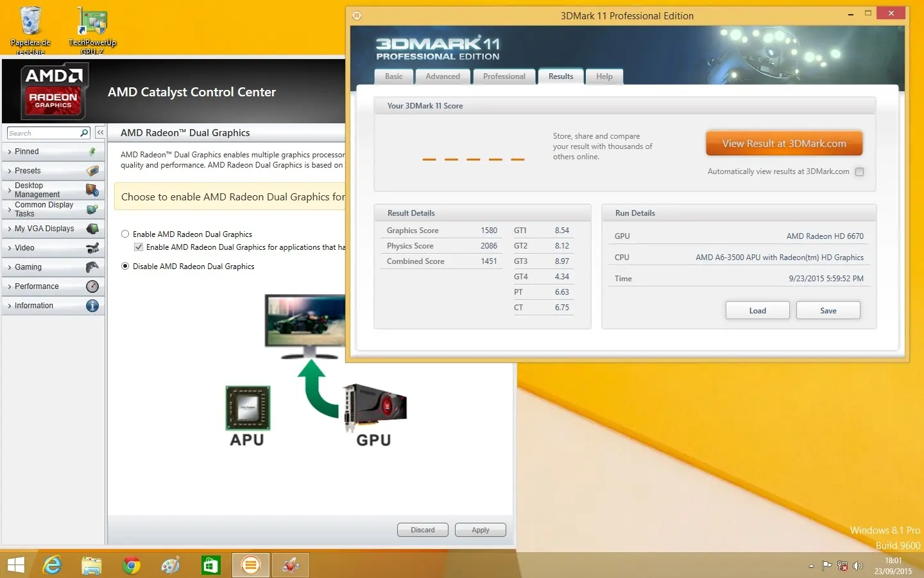Launch Google Chrome from the taskbar

[x=132, y=565]
